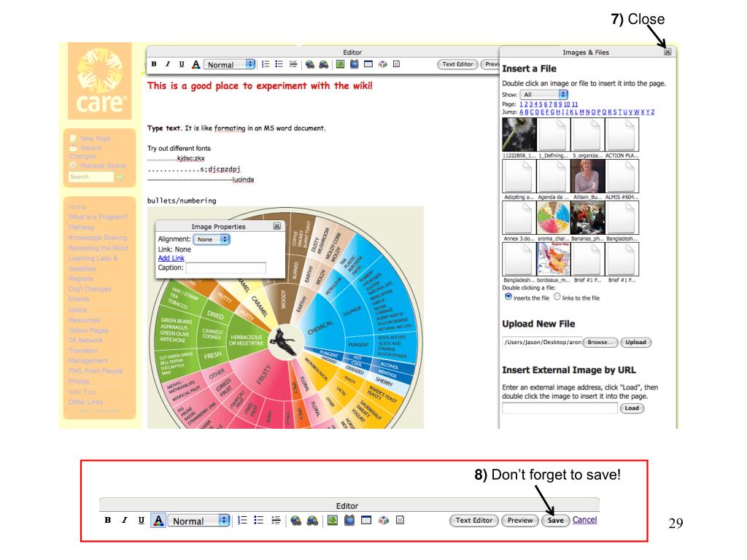Image resolution: width=747 pixels, height=560 pixels.
Task: Jump to files starting with Z
Action: pos(652,112)
